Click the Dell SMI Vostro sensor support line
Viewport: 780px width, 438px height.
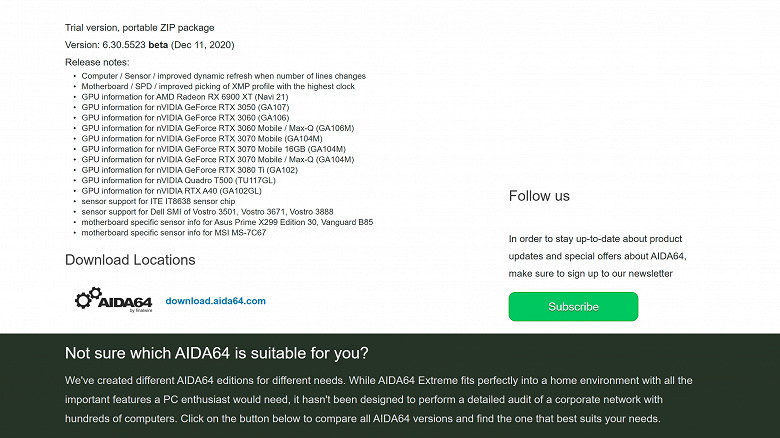[x=207, y=211]
